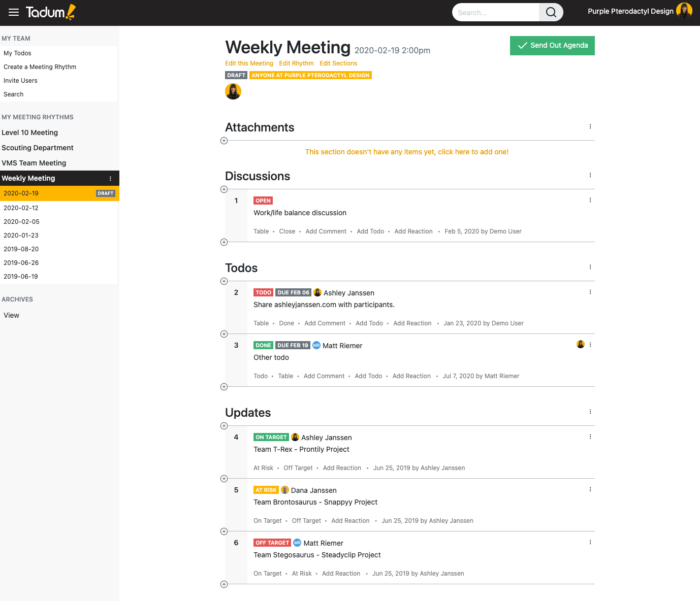Image resolution: width=700 pixels, height=601 pixels.
Task: Add item at top of Attachments section
Action: [x=224, y=141]
